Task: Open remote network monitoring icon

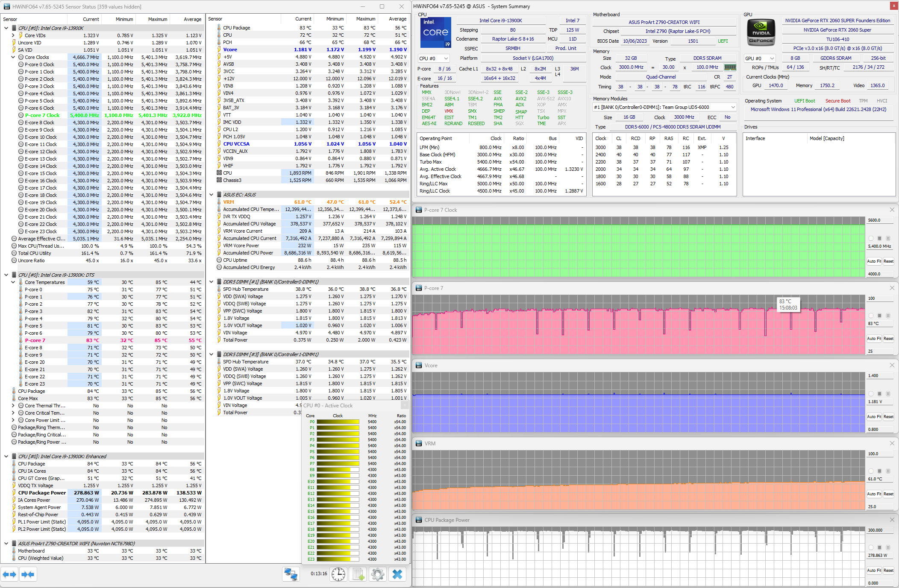Action: (x=291, y=574)
